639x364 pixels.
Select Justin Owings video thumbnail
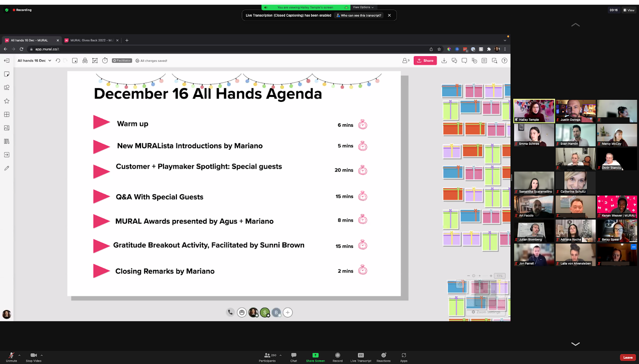[575, 111]
